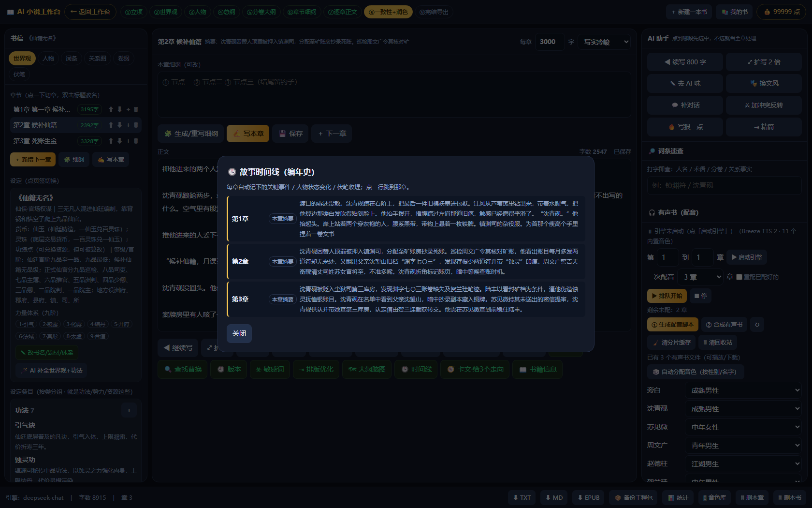Screen dimensions: 812x508
Task: Toggle the 重配已配好的 checkbox
Action: point(739,277)
